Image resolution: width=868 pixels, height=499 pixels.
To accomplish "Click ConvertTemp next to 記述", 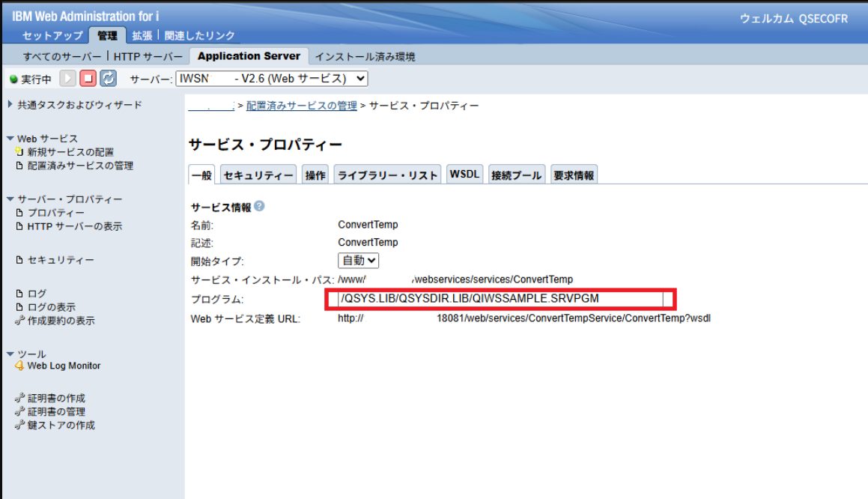I will (368, 242).
